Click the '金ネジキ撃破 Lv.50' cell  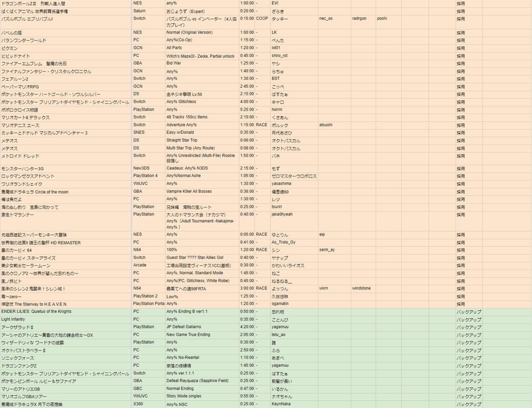point(202,94)
